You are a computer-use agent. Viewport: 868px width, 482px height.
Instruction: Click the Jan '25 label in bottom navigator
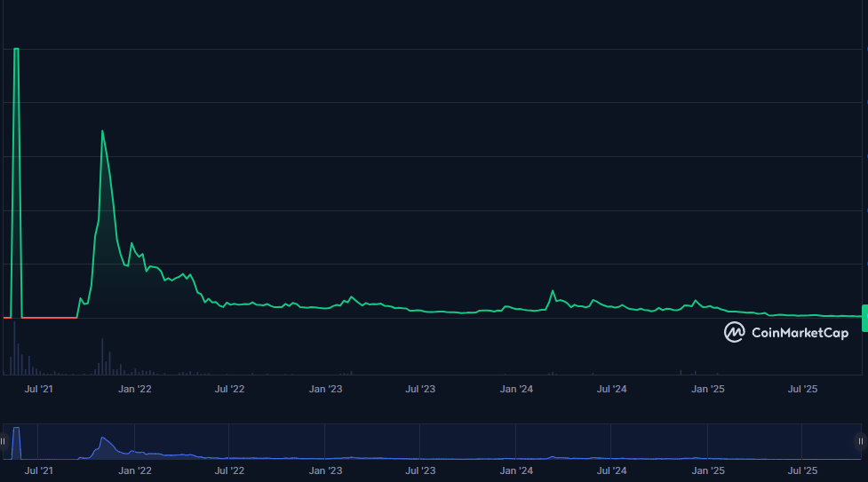708,471
